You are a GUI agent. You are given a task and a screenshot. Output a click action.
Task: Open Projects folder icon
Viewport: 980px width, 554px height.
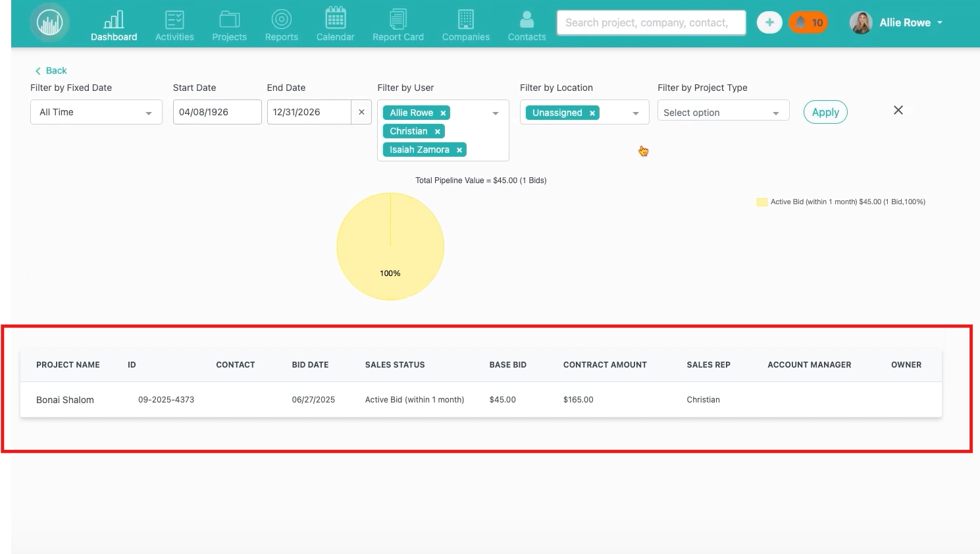tap(229, 20)
